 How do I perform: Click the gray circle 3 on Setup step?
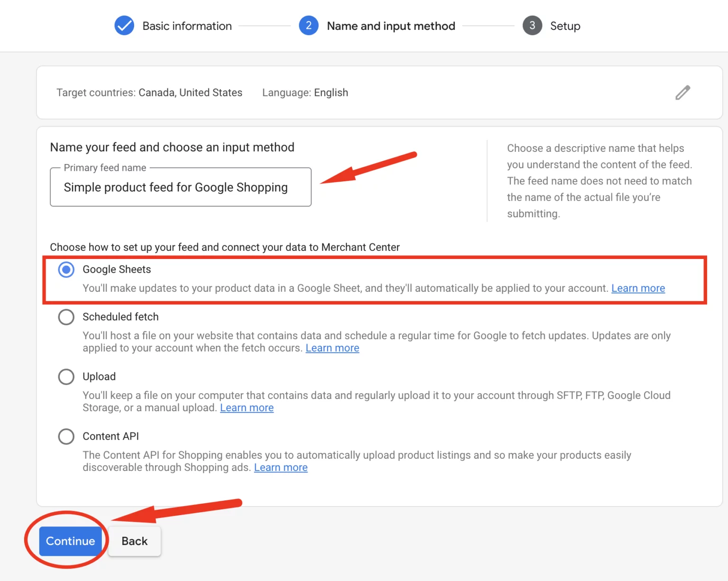point(532,26)
